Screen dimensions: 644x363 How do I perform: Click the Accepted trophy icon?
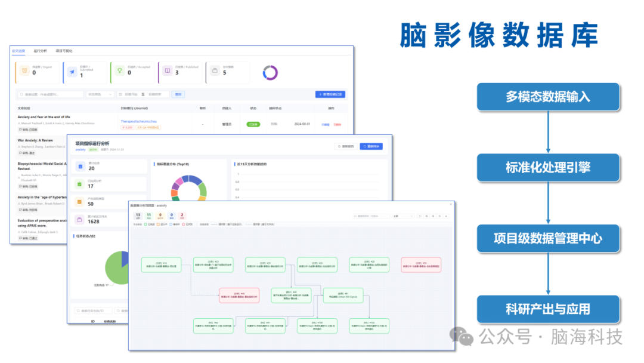pyautogui.click(x=119, y=70)
